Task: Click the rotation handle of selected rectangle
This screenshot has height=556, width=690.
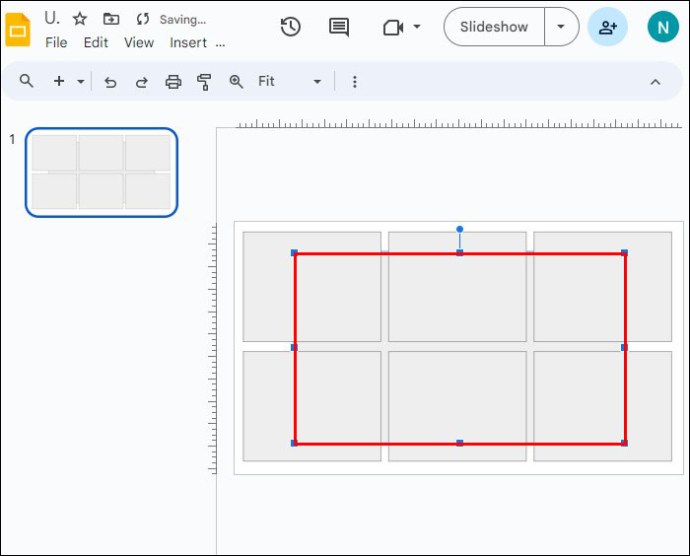Action: [460, 229]
